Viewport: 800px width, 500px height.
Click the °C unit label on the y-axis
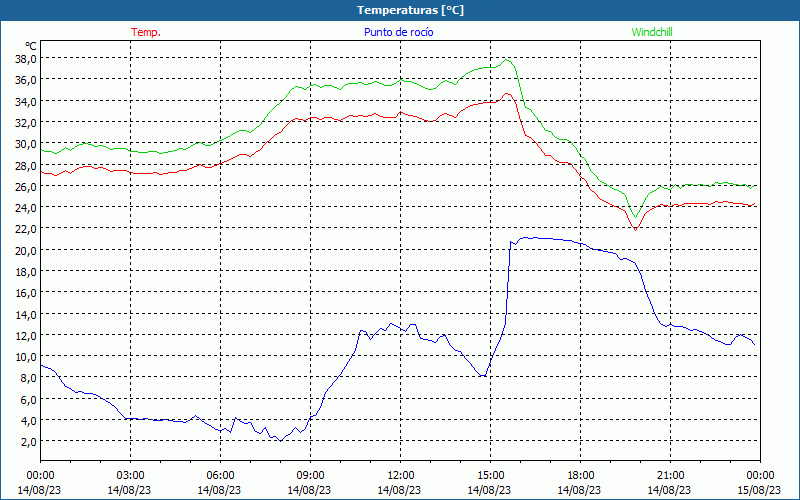(x=31, y=46)
